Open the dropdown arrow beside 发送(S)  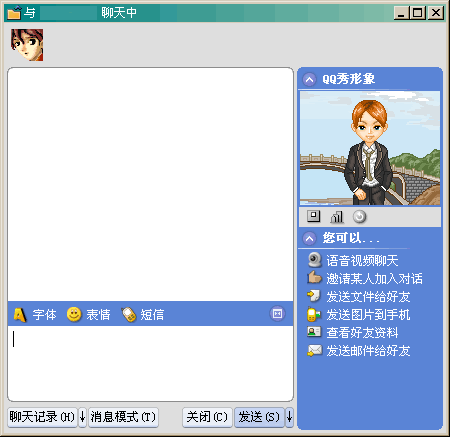(289, 417)
